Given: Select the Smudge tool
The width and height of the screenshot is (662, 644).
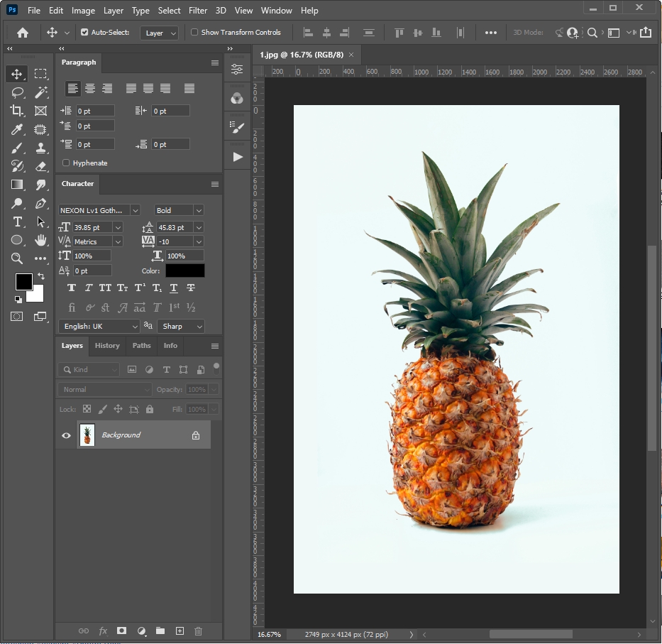Looking at the screenshot, I should 40,185.
